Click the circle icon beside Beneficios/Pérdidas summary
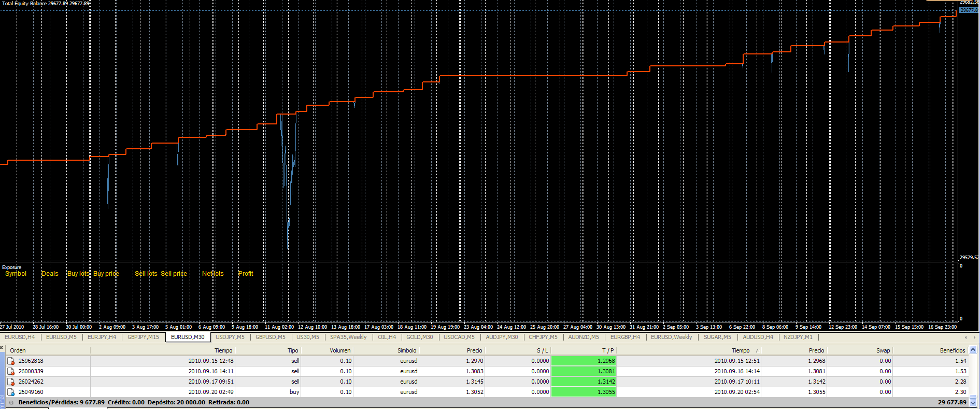Viewport: 980px width, 409px height. coord(11,402)
